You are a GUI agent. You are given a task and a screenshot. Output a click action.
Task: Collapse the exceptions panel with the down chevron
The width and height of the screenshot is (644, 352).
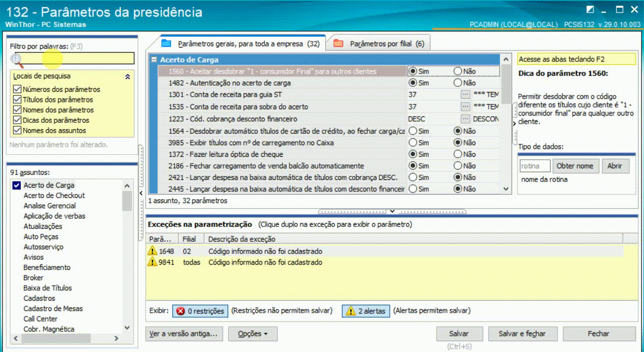[392, 212]
